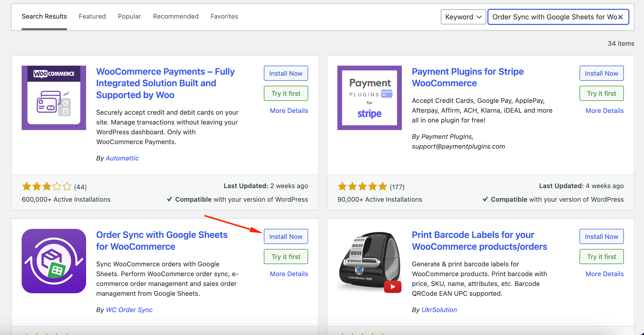
Task: Open the Popular plugins tab
Action: pos(129,17)
